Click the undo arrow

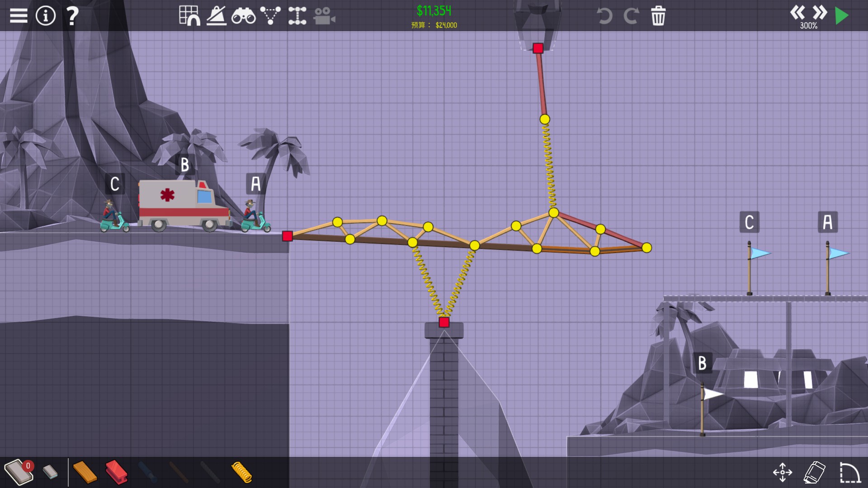point(604,16)
